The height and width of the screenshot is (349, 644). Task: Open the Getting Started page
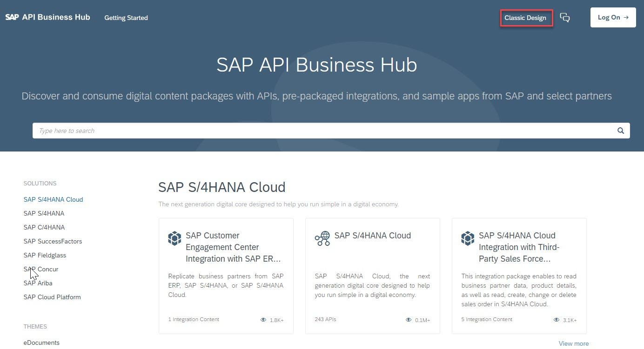(126, 18)
